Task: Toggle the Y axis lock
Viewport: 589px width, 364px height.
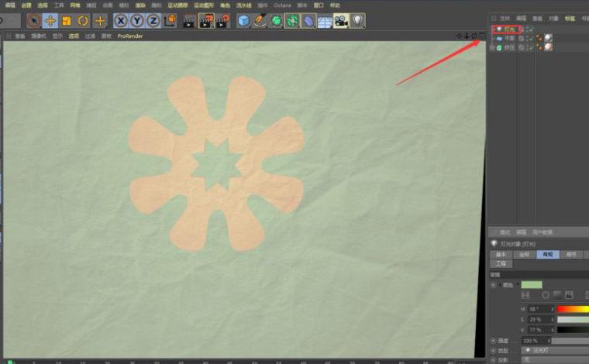Action: tap(137, 21)
